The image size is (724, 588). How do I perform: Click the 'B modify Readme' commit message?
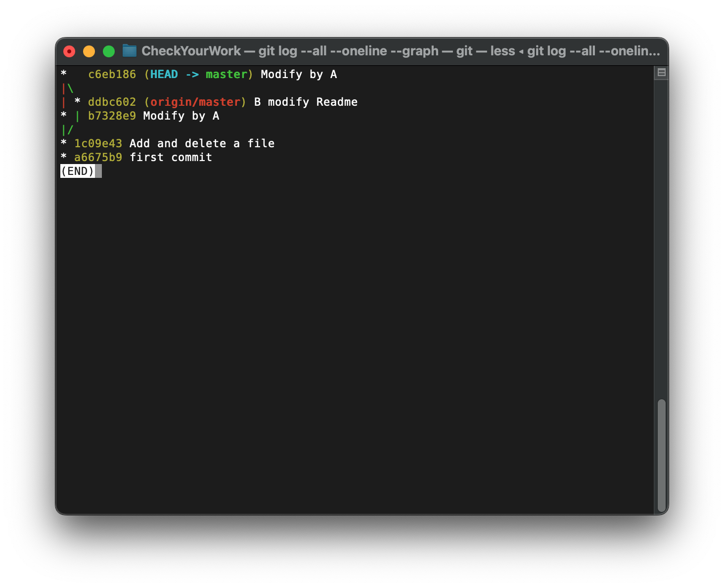306,102
